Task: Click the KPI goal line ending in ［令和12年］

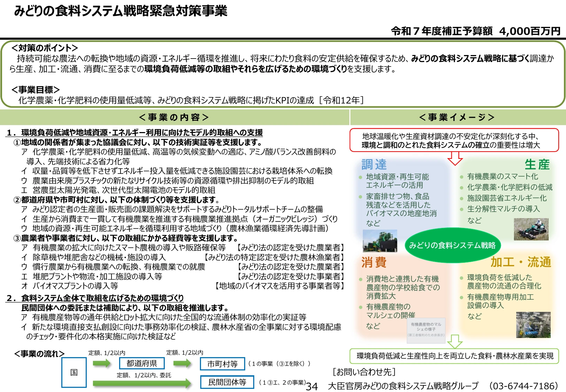Action: point(191,101)
